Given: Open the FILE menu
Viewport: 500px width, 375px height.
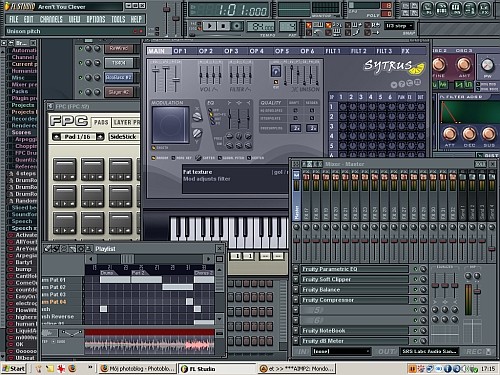Looking at the screenshot, I should click(x=14, y=19).
